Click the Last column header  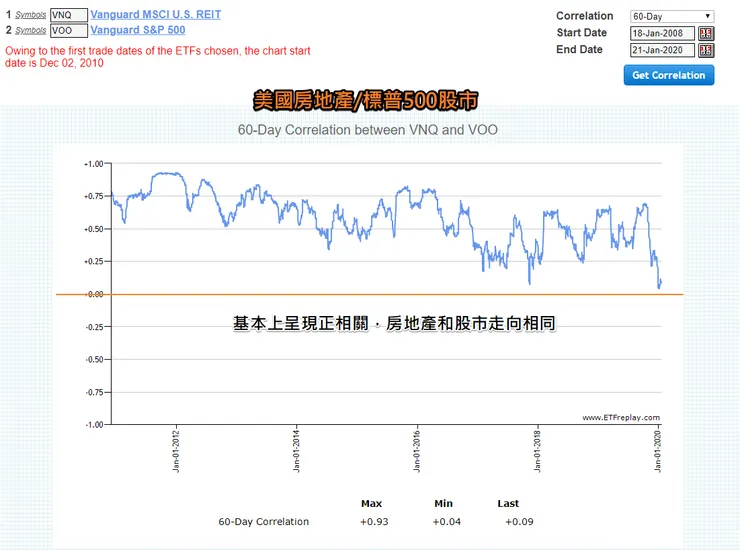pyautogui.click(x=508, y=504)
